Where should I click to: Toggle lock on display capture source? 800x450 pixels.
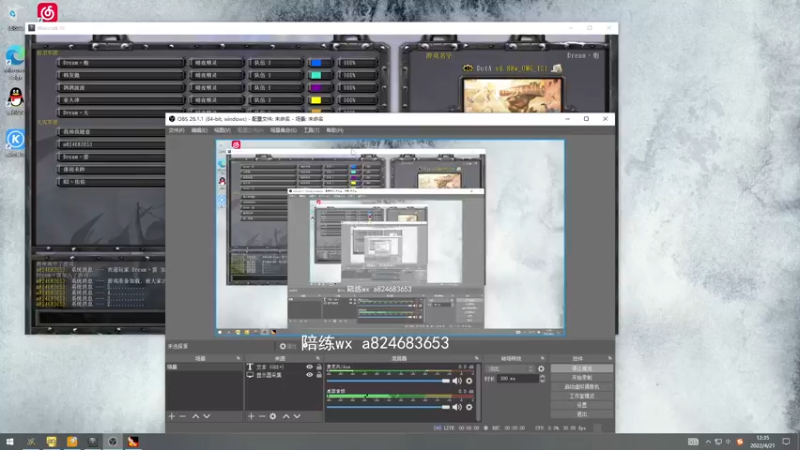point(319,375)
